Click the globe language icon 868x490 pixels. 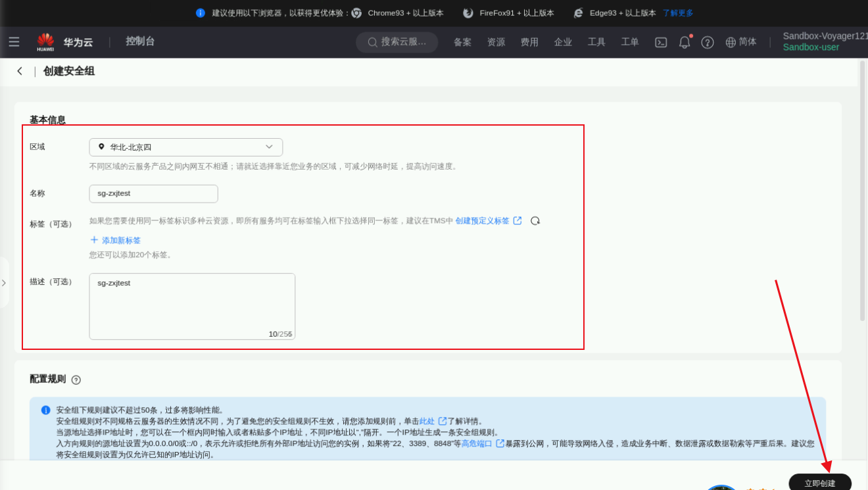(731, 42)
